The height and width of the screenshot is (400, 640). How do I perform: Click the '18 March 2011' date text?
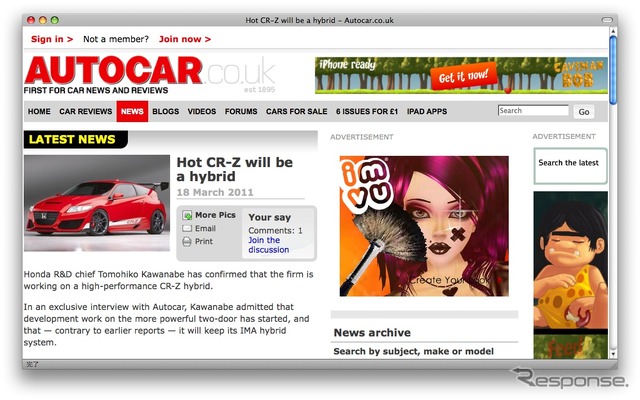[x=215, y=192]
